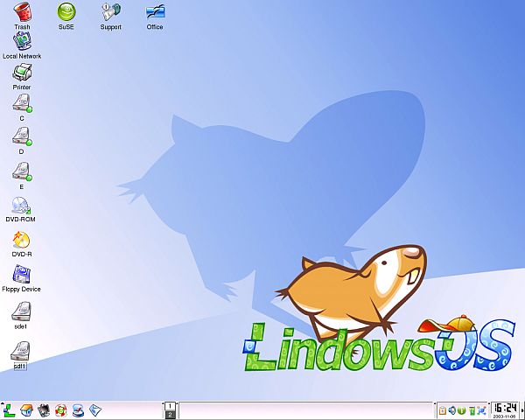Click the arrow at right panel edge
This screenshot has width=525, height=420.
[522, 410]
